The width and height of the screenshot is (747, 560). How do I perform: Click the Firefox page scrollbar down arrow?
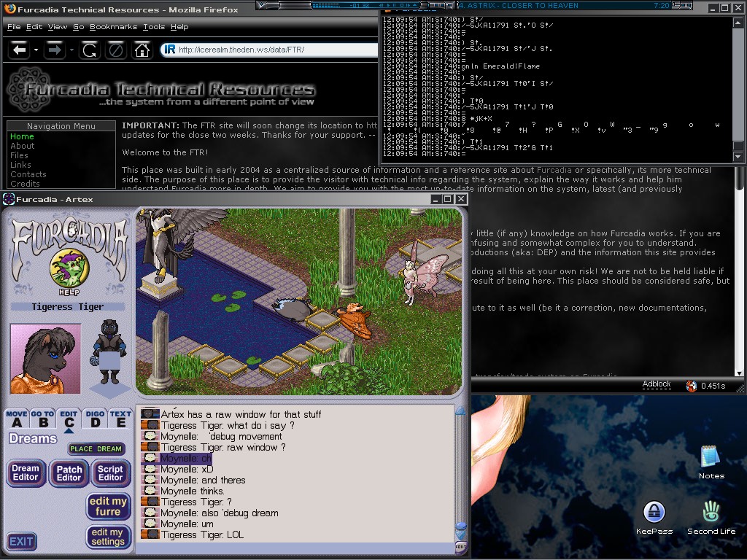point(740,374)
